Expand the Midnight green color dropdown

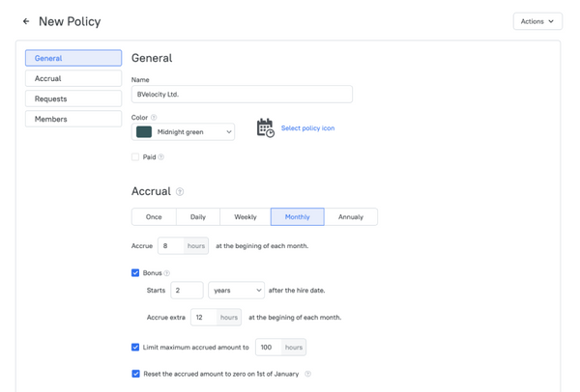point(228,132)
